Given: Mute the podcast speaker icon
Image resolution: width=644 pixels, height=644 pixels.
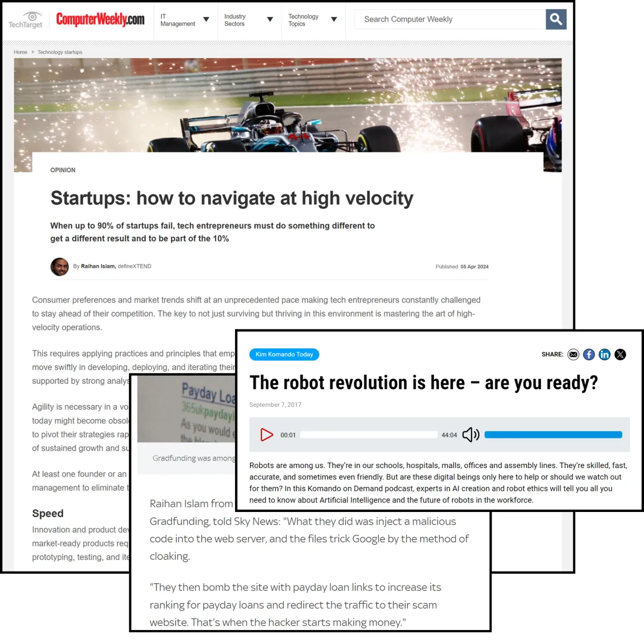Looking at the screenshot, I should tap(471, 435).
